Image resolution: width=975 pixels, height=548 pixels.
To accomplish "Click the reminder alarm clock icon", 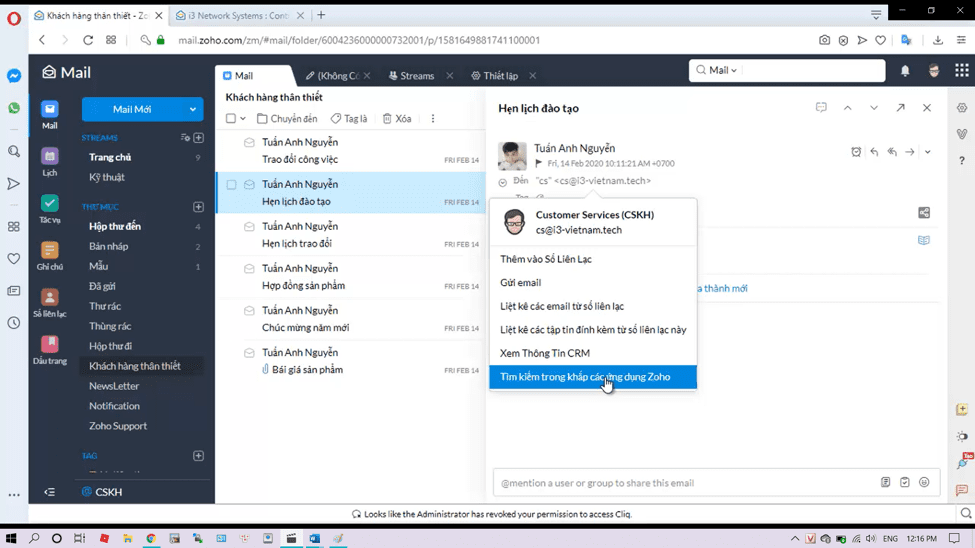I will point(856,152).
